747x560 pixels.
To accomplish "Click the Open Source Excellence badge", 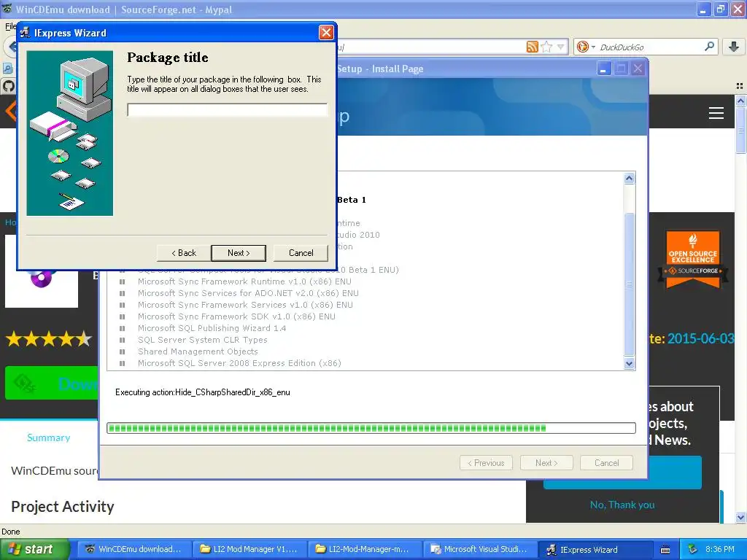I will [x=693, y=260].
